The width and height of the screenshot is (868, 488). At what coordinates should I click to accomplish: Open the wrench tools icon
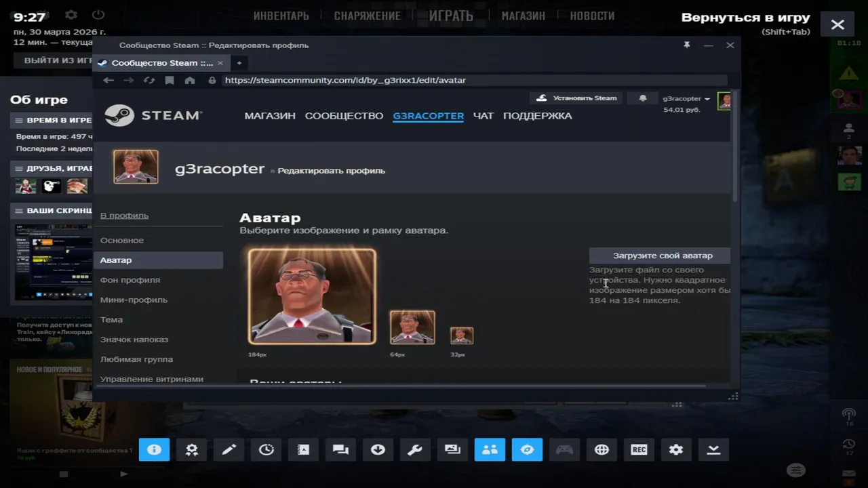(x=415, y=449)
